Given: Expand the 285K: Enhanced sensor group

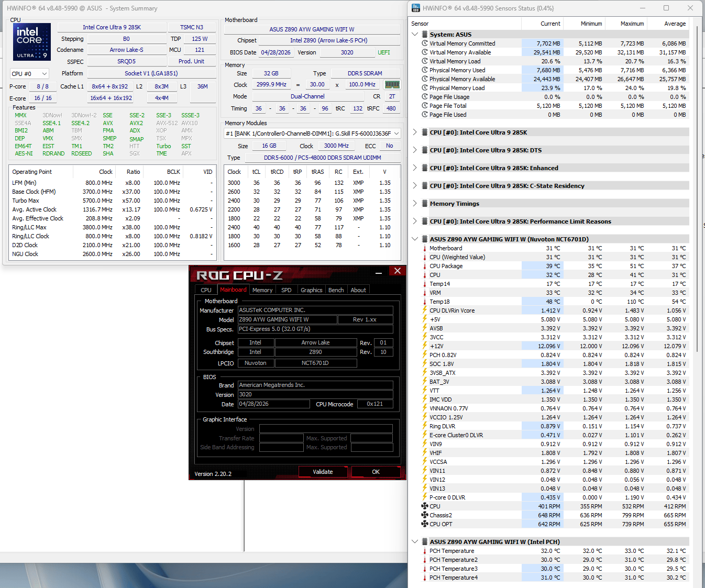Looking at the screenshot, I should pyautogui.click(x=415, y=168).
